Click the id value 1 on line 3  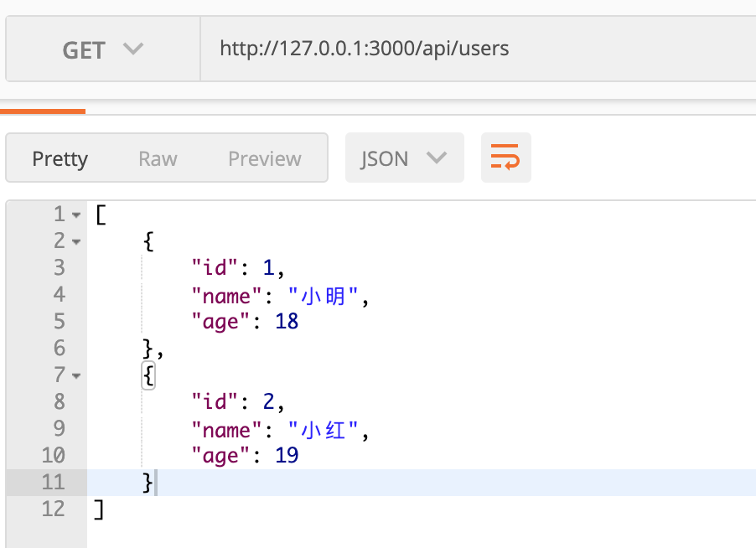pos(268,267)
